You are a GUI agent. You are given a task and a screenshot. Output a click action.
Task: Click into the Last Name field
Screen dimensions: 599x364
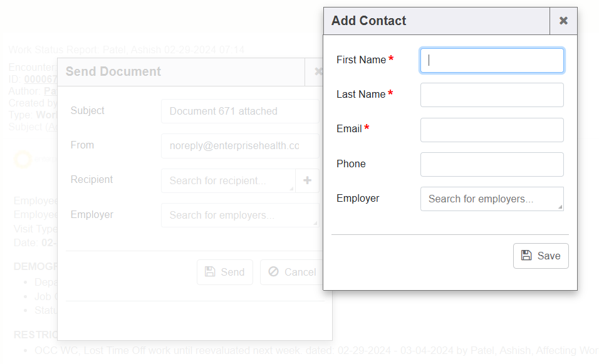[492, 95]
